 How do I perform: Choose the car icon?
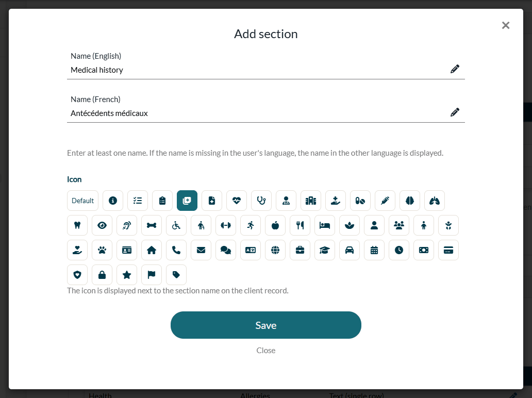point(350,250)
